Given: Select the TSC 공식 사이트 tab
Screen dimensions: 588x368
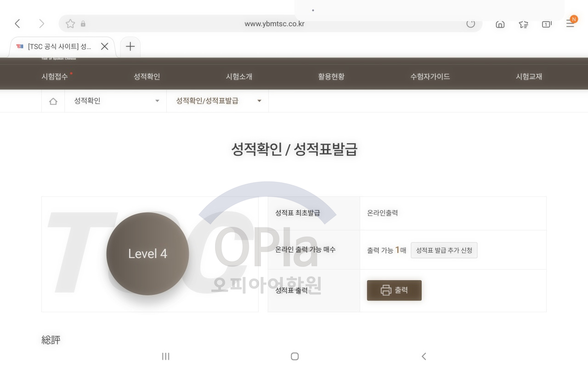Looking at the screenshot, I should click(x=62, y=46).
